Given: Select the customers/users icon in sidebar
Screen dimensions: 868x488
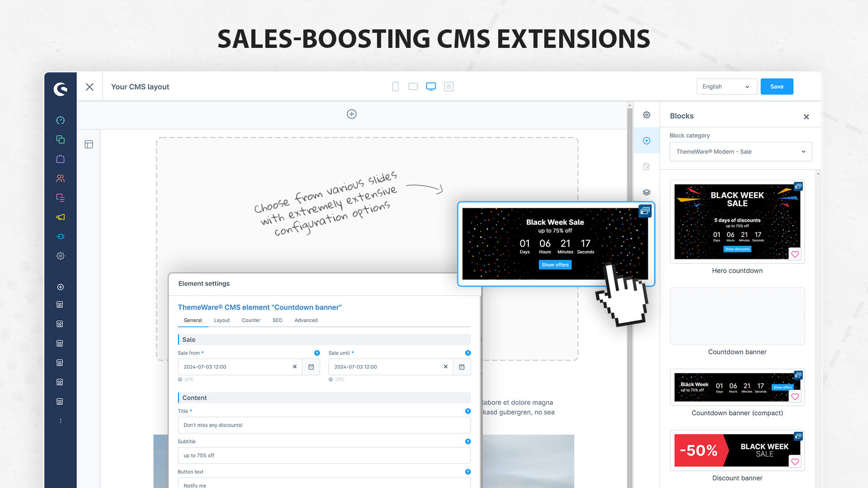Looking at the screenshot, I should pyautogui.click(x=60, y=178).
